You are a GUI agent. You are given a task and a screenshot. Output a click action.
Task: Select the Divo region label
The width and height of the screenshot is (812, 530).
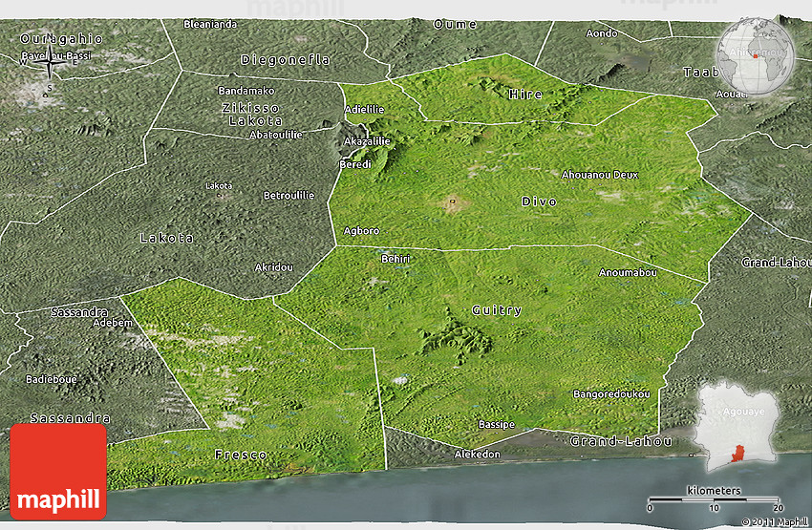pos(539,201)
